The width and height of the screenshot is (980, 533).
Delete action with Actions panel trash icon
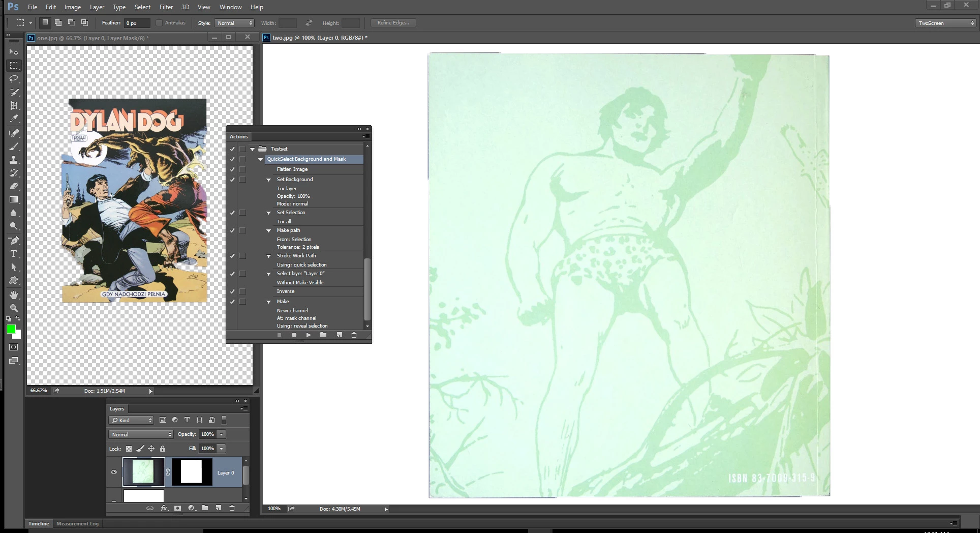[x=354, y=335]
